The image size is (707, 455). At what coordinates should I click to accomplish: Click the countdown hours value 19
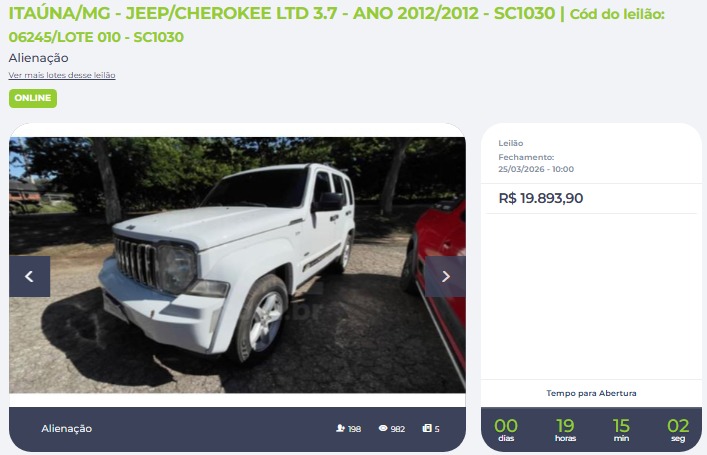tap(565, 425)
